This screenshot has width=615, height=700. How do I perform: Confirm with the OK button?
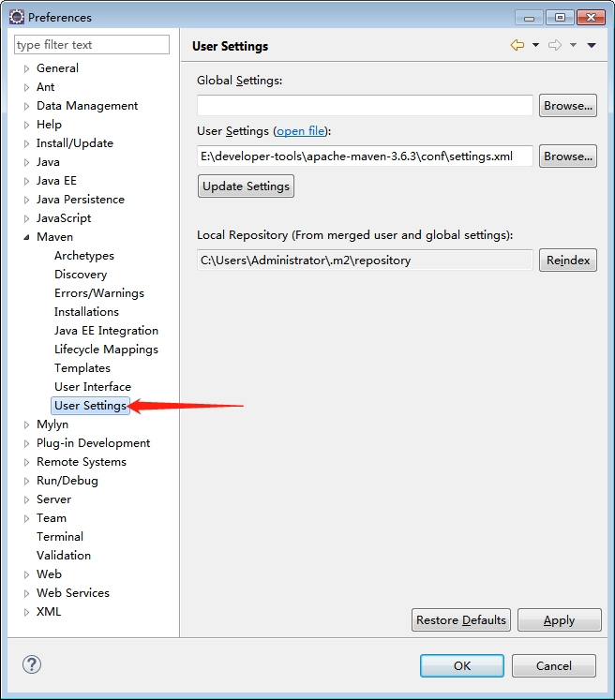(x=462, y=665)
